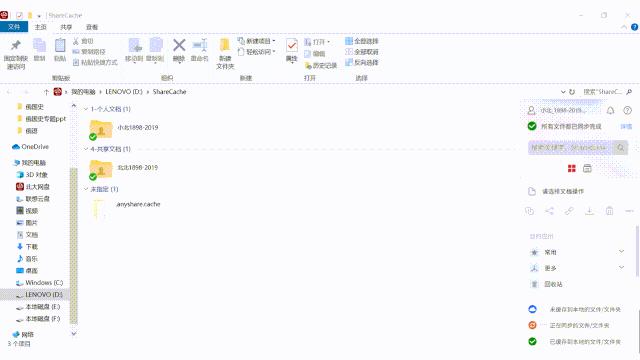
Task: Click the notification bell in the sync panel
Action: click(610, 110)
